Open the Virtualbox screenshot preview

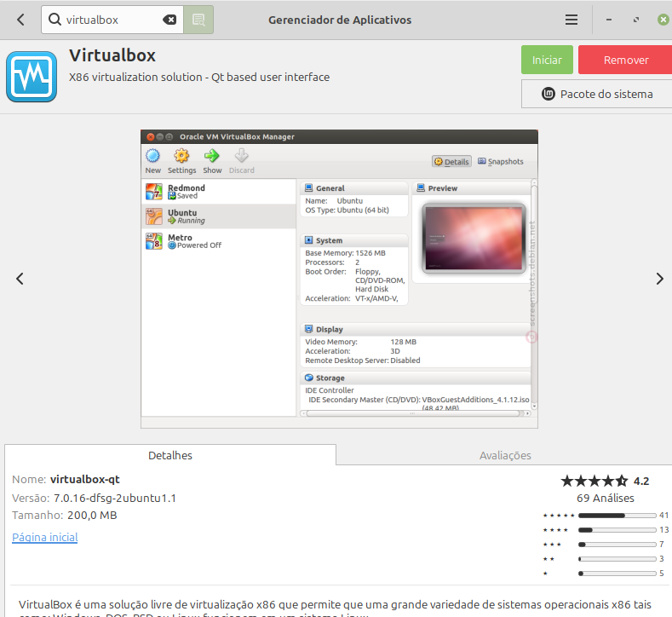point(340,279)
